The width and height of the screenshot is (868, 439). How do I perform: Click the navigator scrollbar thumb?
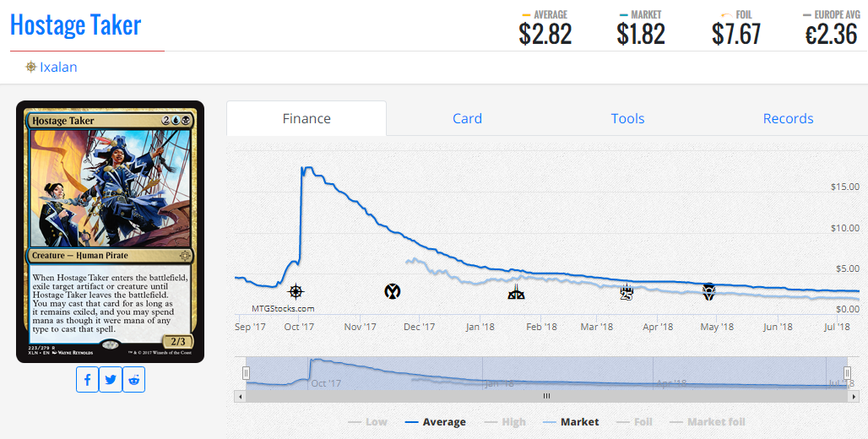click(546, 396)
